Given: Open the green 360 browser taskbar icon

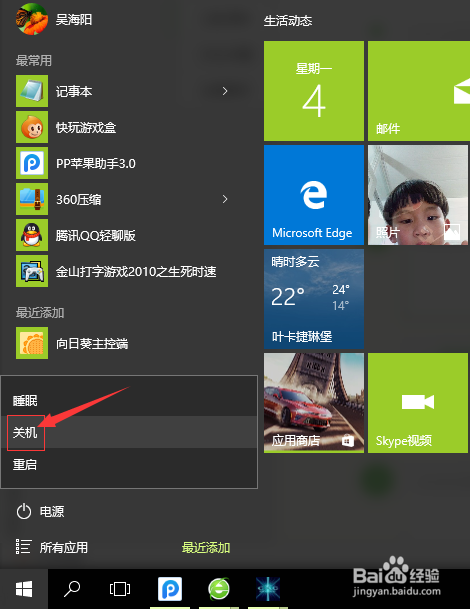Looking at the screenshot, I should [x=219, y=589].
